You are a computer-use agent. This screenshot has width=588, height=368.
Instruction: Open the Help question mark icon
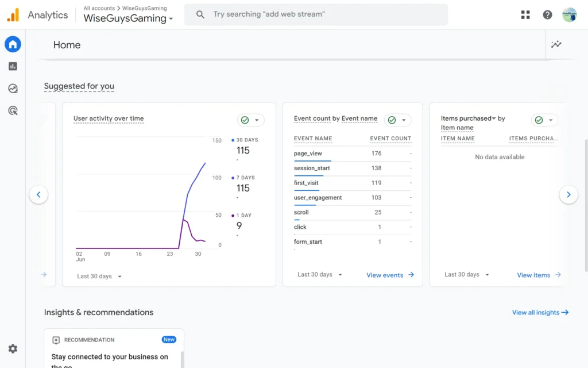point(547,15)
